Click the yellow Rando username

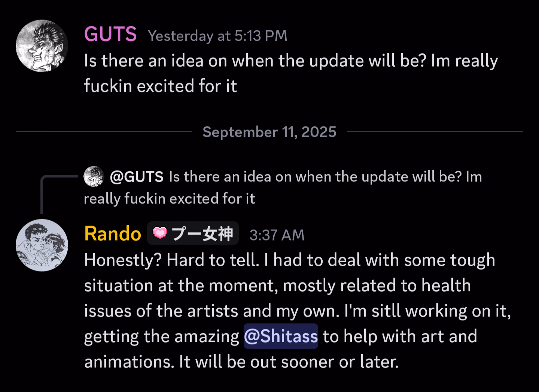tap(113, 234)
